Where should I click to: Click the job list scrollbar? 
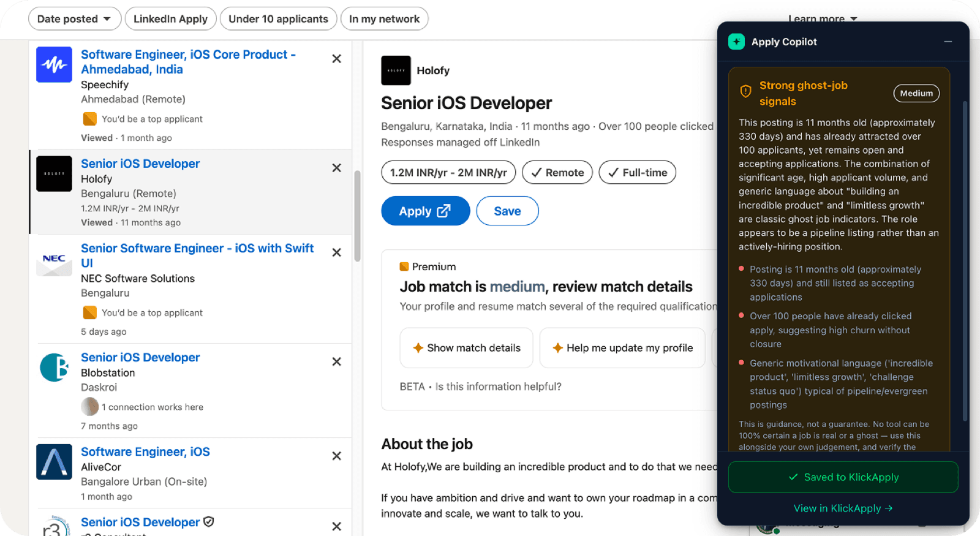[x=357, y=216]
